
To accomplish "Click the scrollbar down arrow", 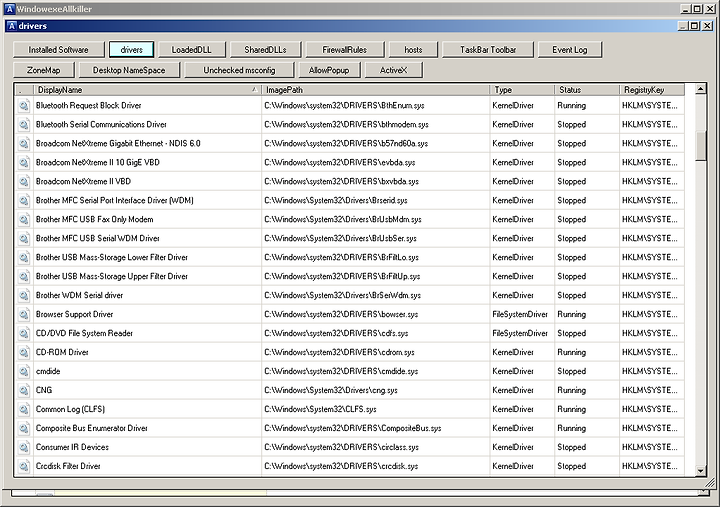I will (700, 471).
